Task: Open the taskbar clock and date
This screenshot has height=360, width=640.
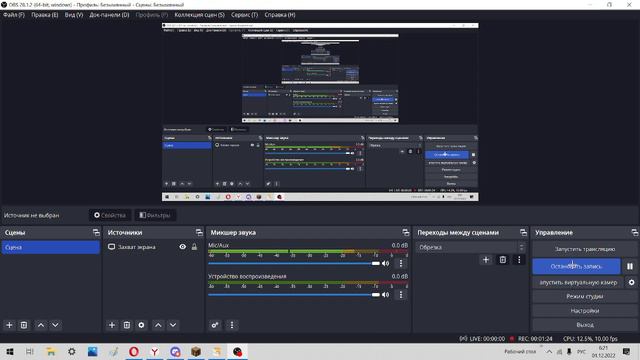Action: tap(603, 351)
